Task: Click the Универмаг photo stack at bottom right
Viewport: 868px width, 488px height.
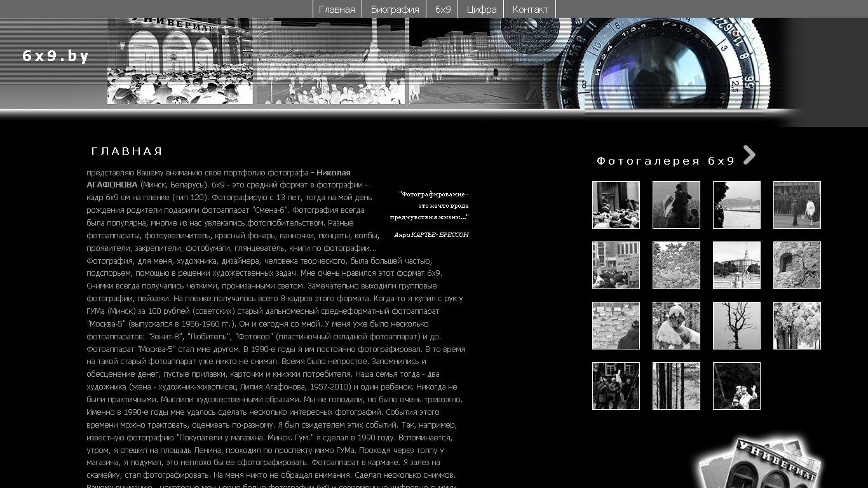Action: (x=759, y=462)
